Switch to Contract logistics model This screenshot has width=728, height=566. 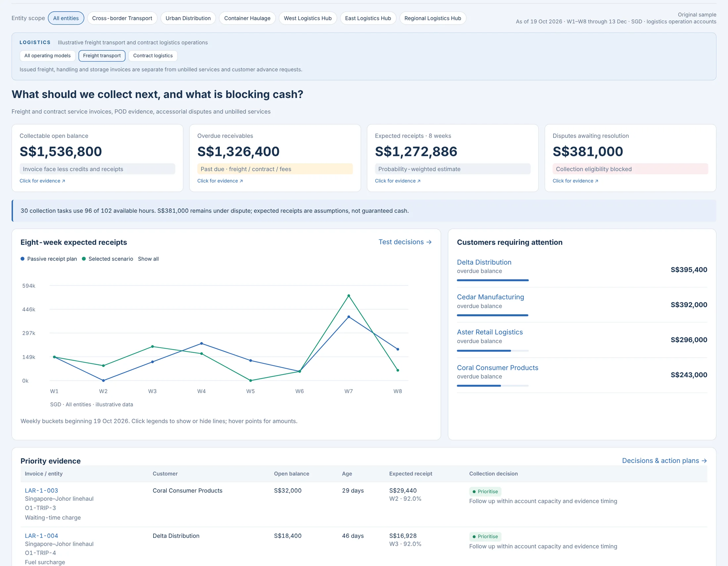click(x=153, y=56)
